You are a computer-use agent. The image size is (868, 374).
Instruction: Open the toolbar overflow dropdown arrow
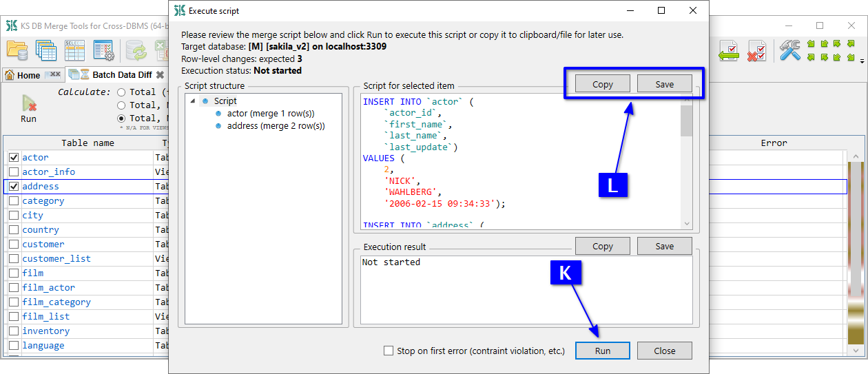click(x=862, y=61)
